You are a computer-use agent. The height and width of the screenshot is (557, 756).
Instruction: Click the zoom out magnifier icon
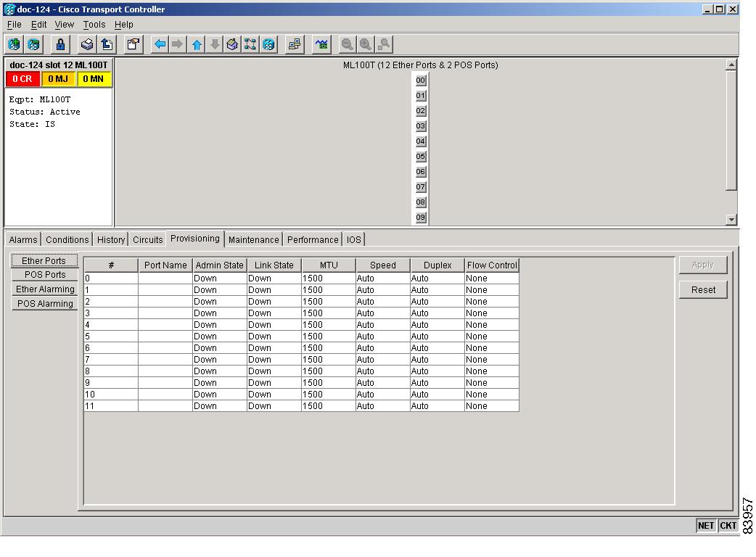[x=347, y=45]
